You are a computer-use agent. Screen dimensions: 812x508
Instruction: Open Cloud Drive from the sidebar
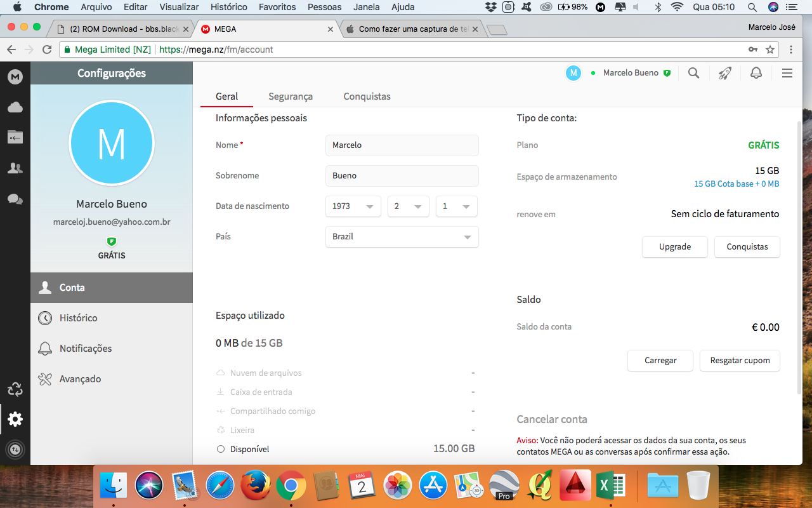click(x=15, y=107)
